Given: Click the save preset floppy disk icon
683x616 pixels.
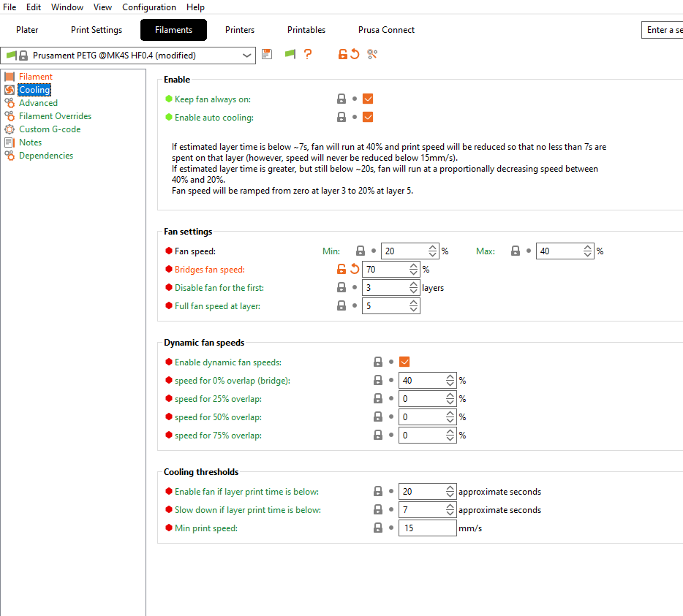Looking at the screenshot, I should (267, 54).
